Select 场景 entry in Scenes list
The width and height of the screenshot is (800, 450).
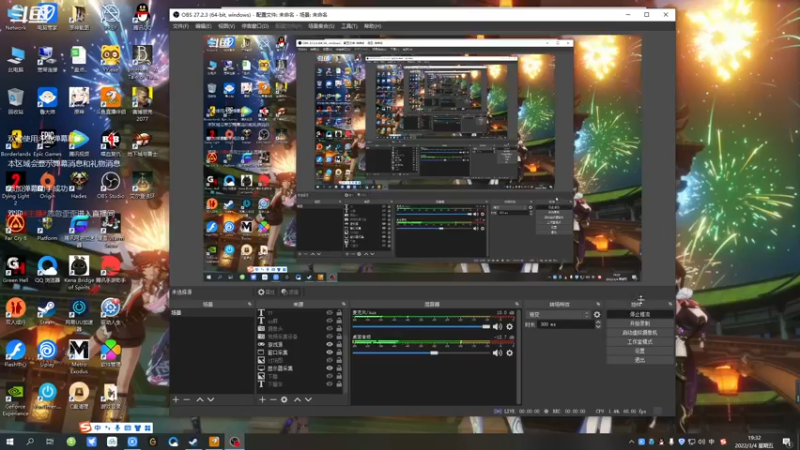click(x=212, y=312)
